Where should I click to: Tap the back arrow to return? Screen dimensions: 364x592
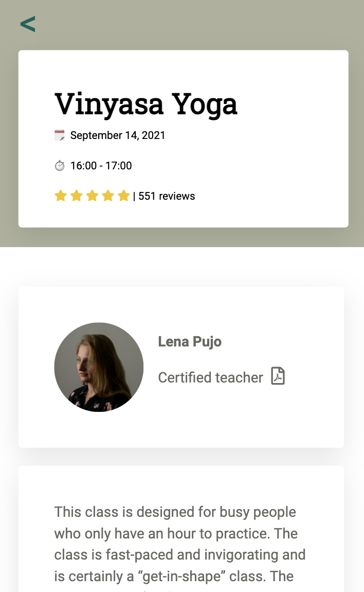point(28,23)
